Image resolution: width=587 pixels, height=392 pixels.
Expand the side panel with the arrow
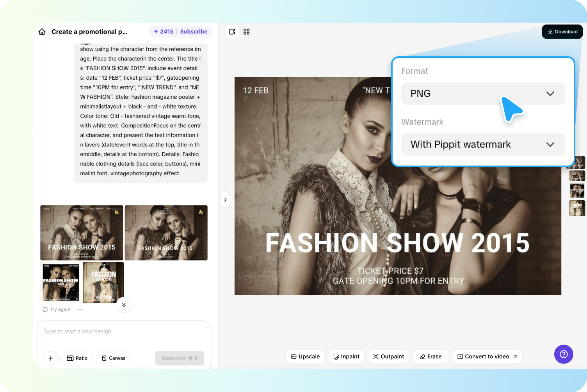point(225,200)
